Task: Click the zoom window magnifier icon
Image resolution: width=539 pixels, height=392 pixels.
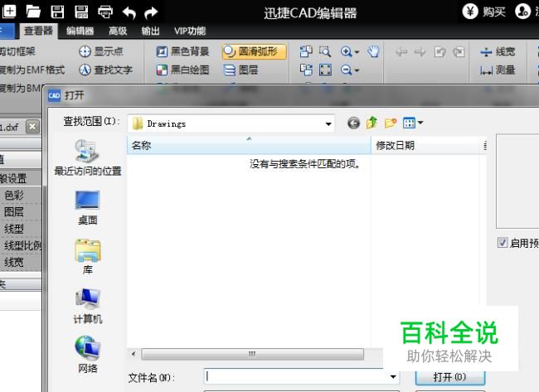Action: (x=325, y=51)
